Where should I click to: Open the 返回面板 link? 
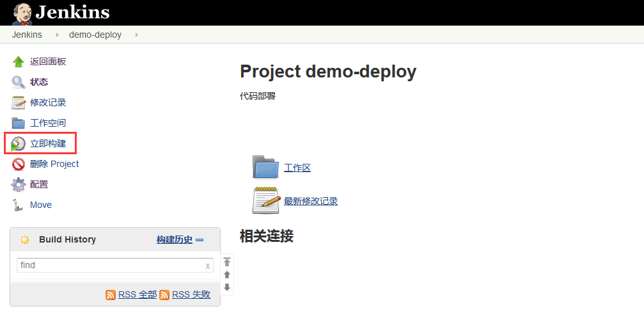pyautogui.click(x=48, y=61)
